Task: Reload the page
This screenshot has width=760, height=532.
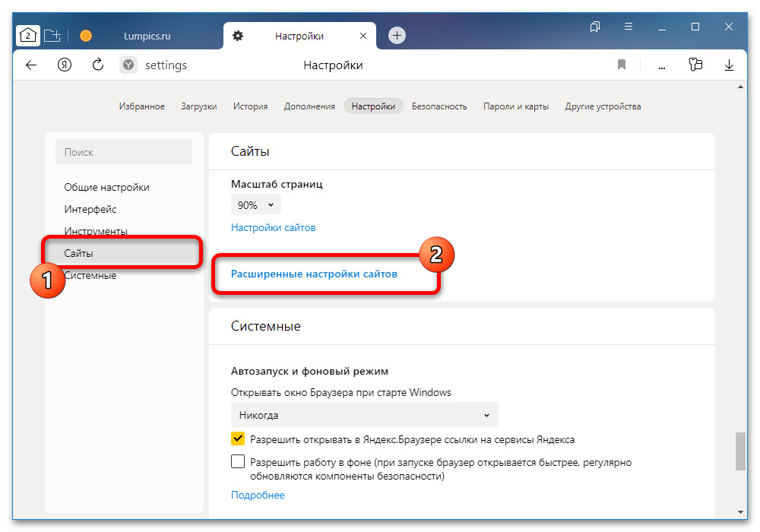Action: tap(98, 65)
